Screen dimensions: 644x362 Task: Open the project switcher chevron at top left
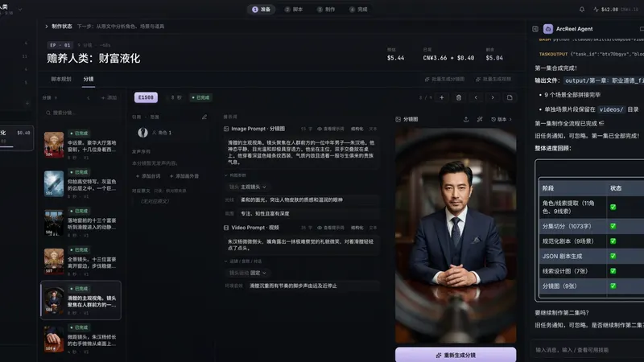20,9
